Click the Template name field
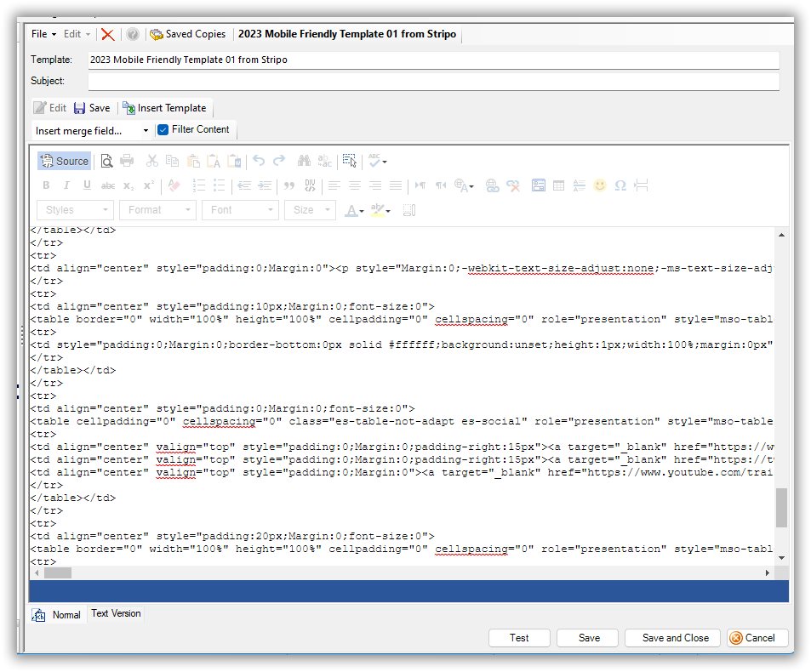811x672 pixels. coord(433,60)
